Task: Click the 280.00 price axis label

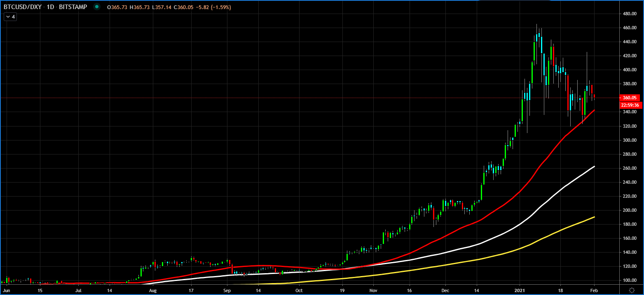Action: coord(630,154)
